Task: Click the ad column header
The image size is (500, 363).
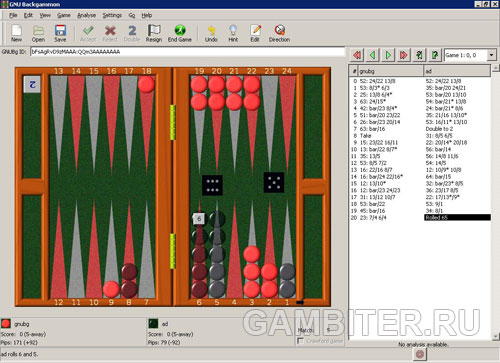Action: [457, 71]
